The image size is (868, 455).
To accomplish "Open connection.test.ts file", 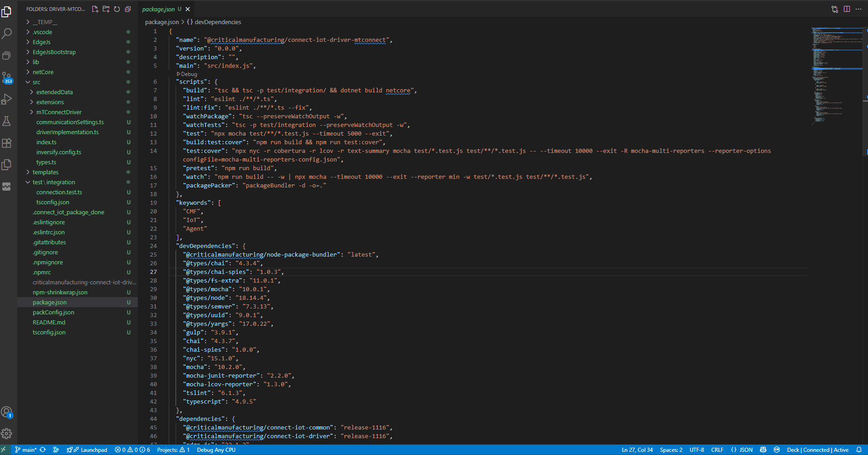I will [77, 192].
